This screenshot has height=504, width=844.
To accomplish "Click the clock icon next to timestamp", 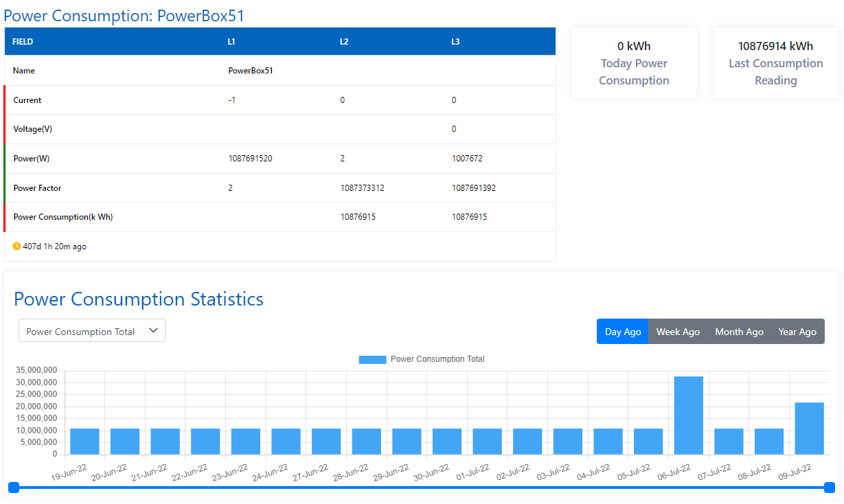I will (15, 245).
